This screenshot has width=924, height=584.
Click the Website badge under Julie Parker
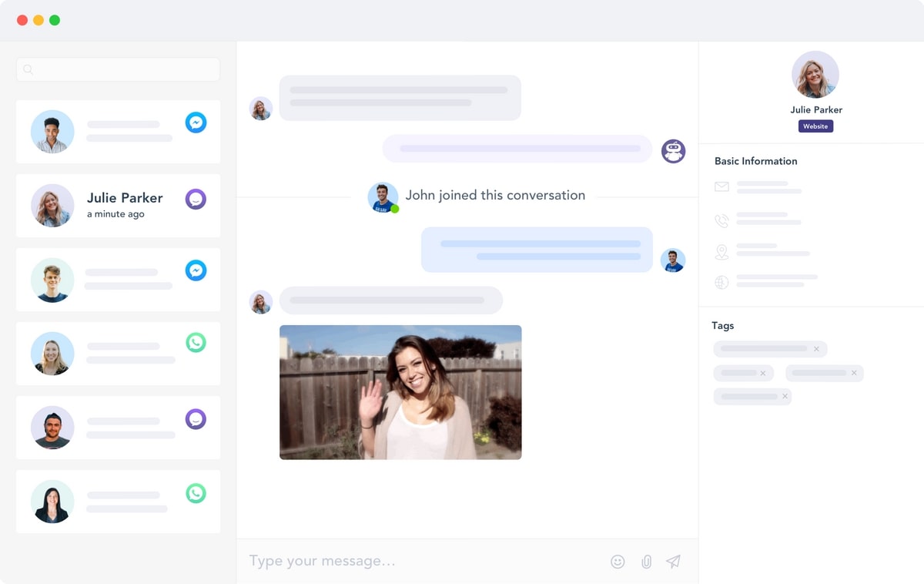pos(815,126)
